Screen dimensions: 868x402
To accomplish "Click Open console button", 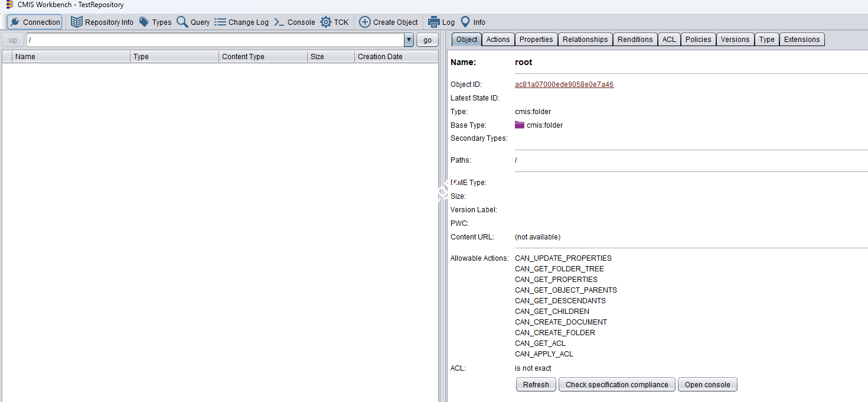I will 707,384.
